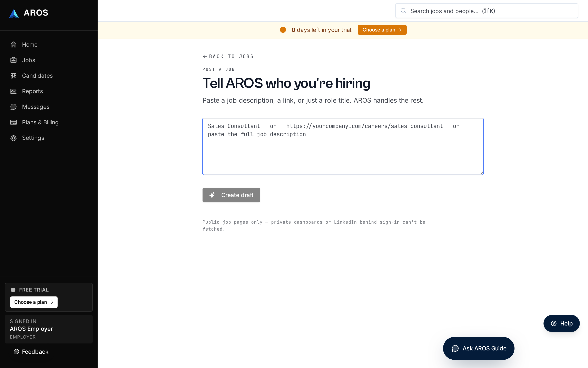The image size is (588, 368).
Task: Click the Help question mark icon
Action: 554,323
